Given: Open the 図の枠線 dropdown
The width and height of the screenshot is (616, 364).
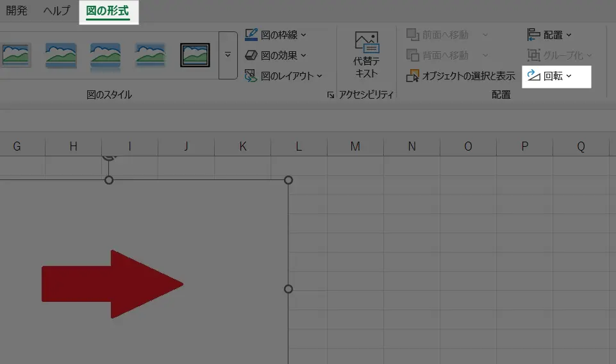Looking at the screenshot, I should tap(276, 35).
